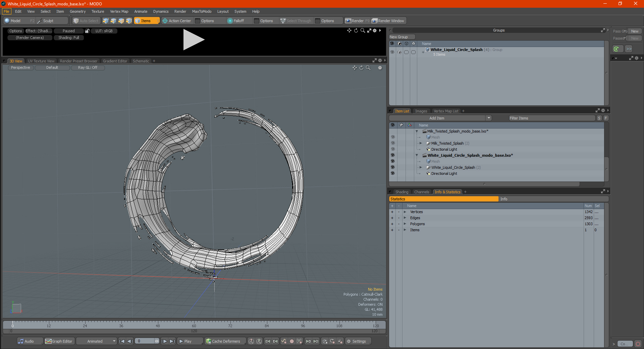This screenshot has height=349, width=644.
Task: Click Play button in timeline
Action: [190, 341]
